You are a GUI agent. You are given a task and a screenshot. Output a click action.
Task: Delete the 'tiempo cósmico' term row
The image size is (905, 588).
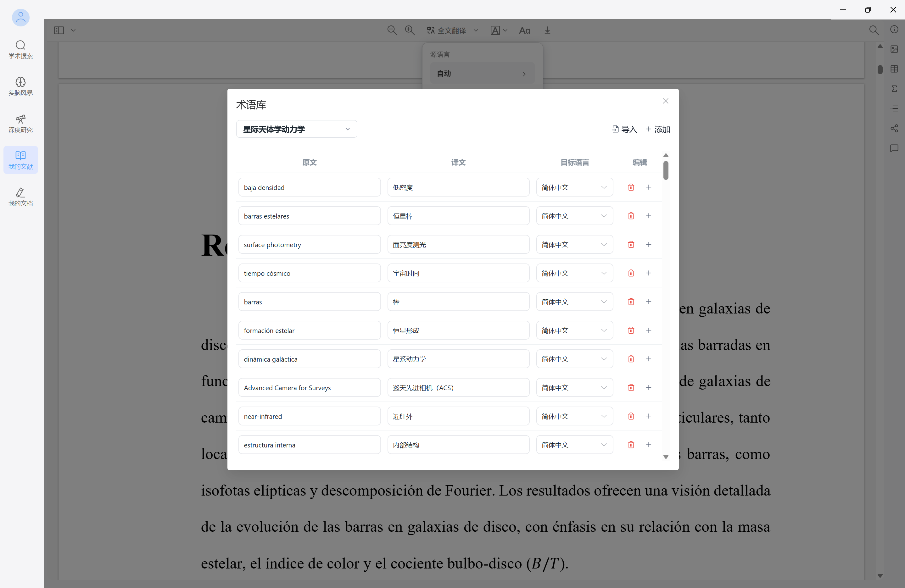[x=631, y=273]
